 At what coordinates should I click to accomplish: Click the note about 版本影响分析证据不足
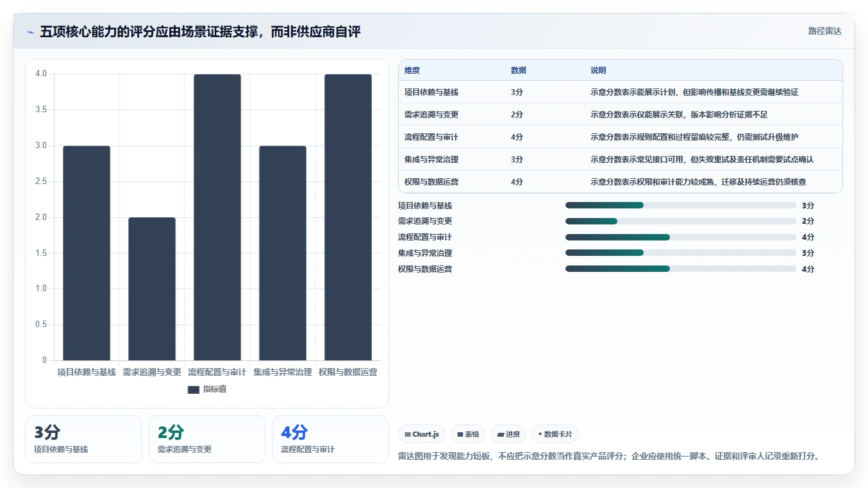pos(679,115)
